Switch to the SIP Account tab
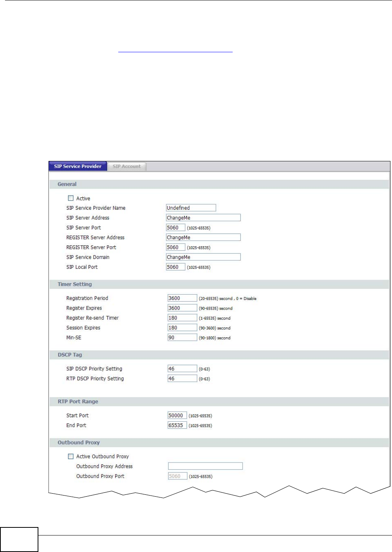Image resolution: width=392 pixels, height=552 pixels. [127, 166]
